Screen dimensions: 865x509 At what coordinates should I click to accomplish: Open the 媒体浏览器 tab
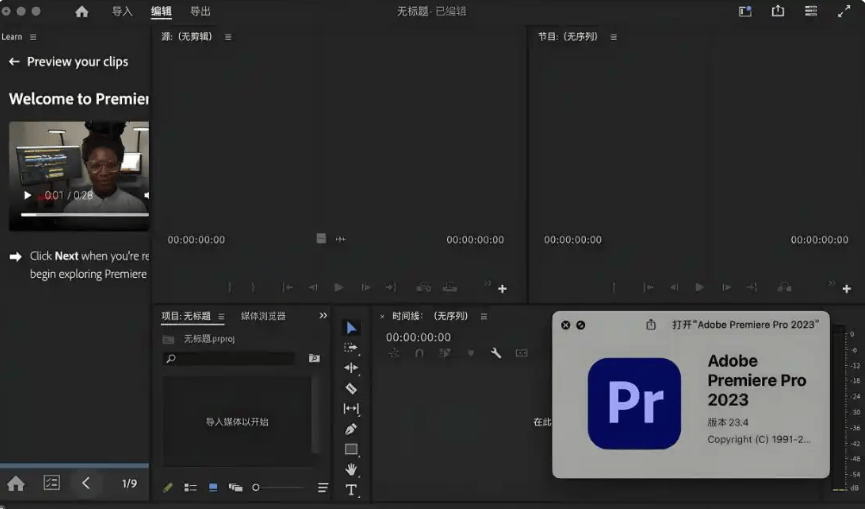[x=263, y=316]
